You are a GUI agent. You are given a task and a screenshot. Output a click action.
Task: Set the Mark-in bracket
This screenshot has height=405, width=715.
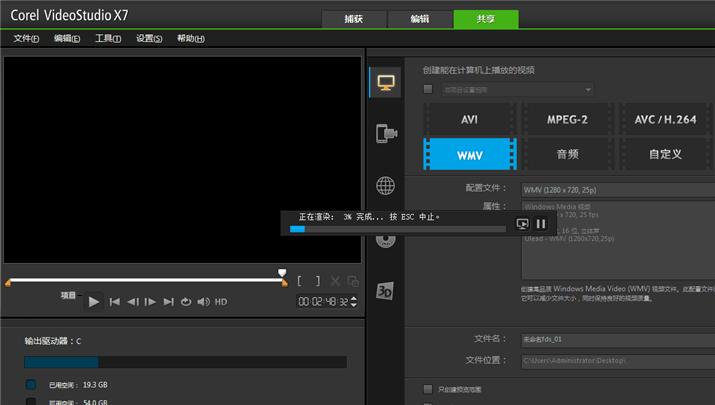(299, 281)
